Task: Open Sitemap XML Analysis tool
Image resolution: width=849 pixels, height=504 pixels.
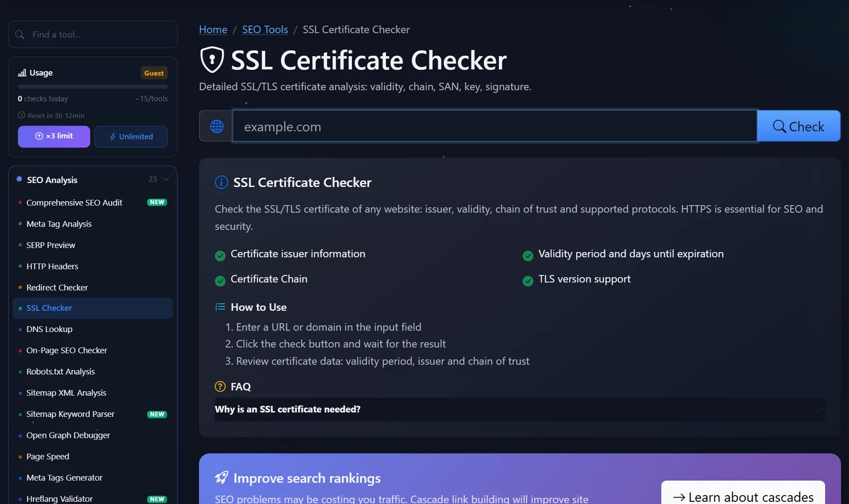Action: (x=93, y=393)
